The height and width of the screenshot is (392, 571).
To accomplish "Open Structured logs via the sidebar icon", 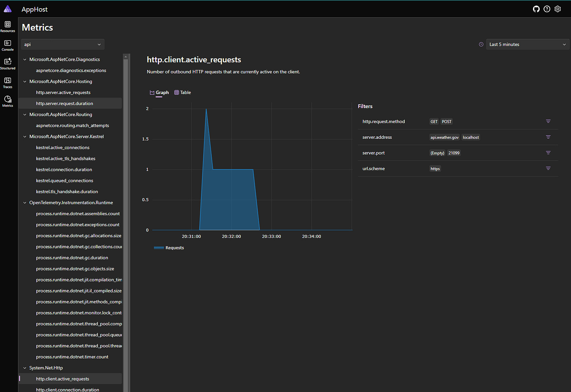I will (7, 64).
